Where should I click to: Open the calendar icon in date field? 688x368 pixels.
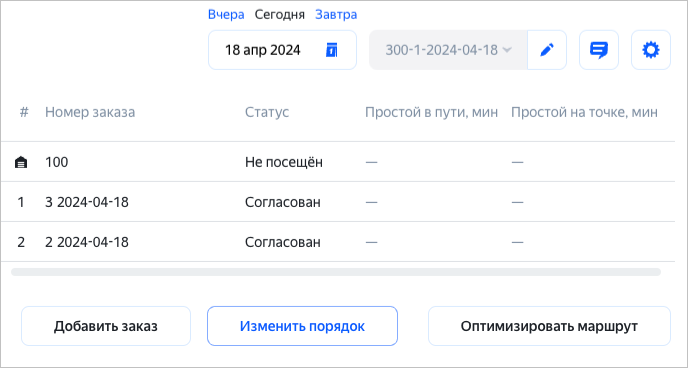(332, 50)
